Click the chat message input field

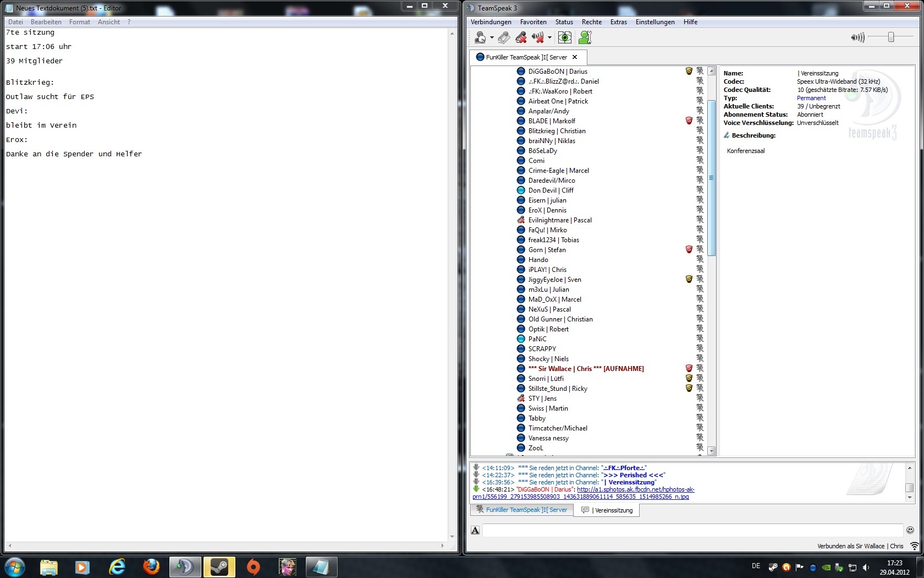(692, 530)
